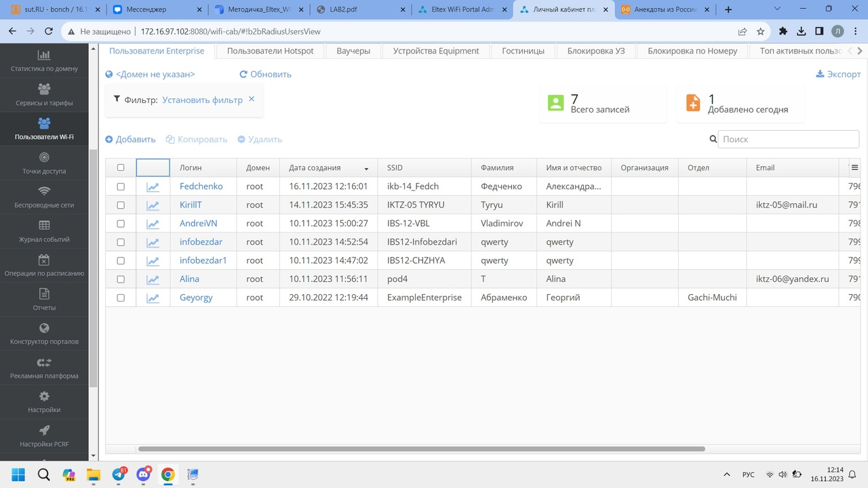
Task: Open the Geyorgy login link
Action: (196, 298)
